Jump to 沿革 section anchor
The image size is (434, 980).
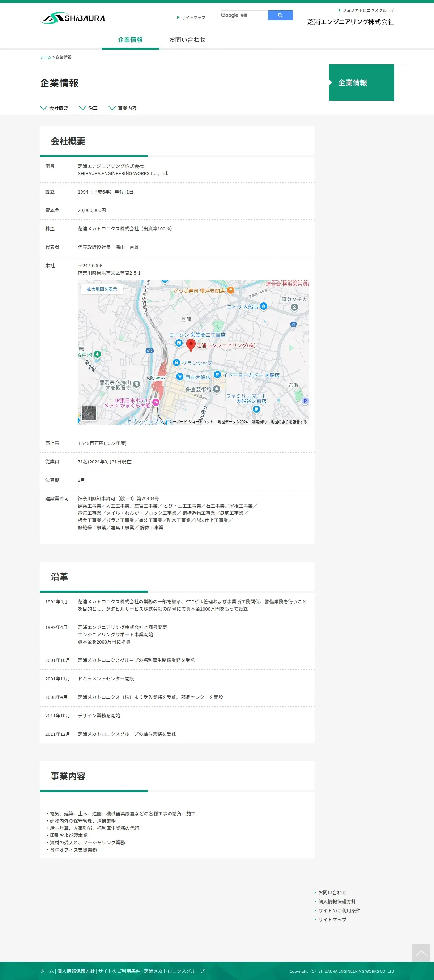(88, 108)
